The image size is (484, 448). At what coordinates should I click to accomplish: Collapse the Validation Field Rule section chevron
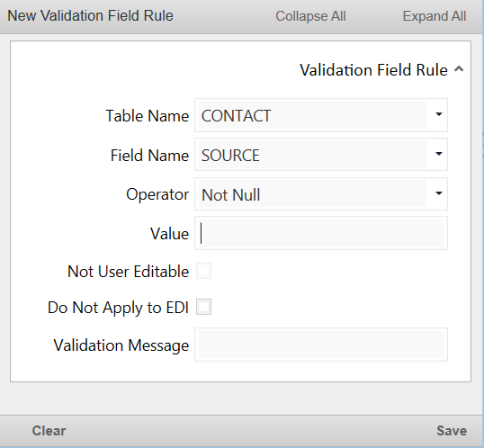coord(459,69)
